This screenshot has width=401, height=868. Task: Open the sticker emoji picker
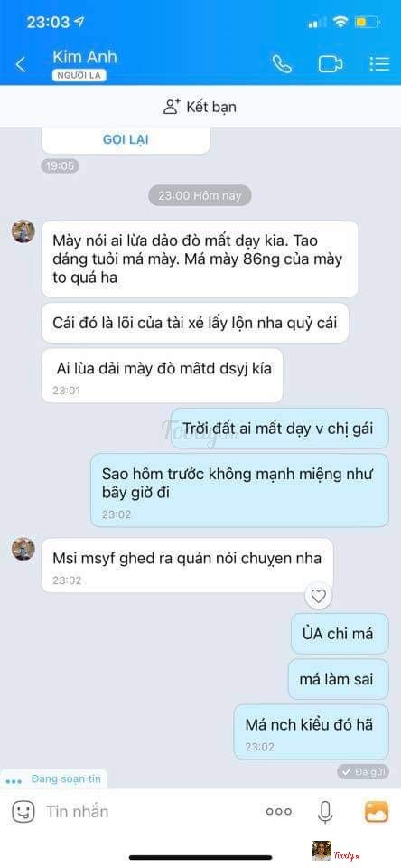pyautogui.click(x=23, y=812)
